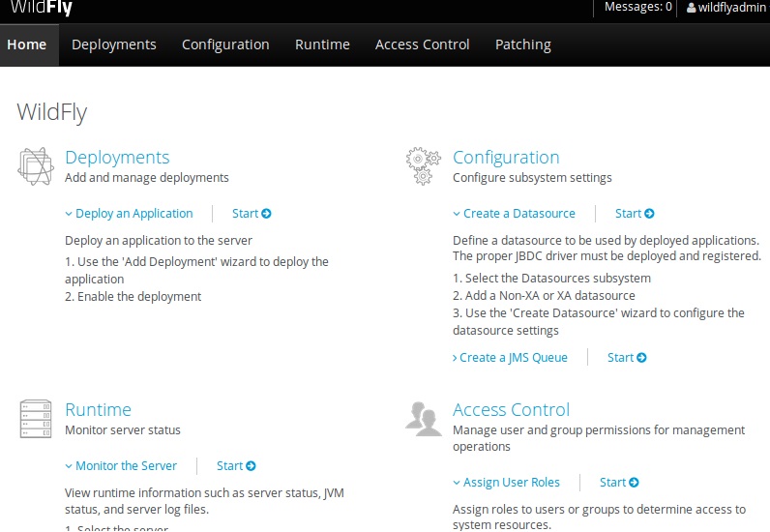Expand the Create a JMS Queue section
Screen dimensions: 770x532
coord(510,357)
